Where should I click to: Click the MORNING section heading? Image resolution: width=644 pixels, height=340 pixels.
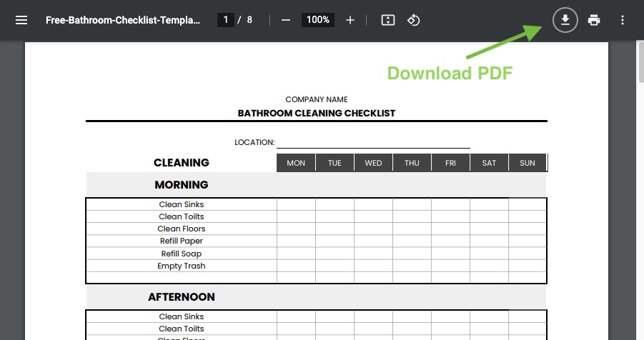[182, 185]
